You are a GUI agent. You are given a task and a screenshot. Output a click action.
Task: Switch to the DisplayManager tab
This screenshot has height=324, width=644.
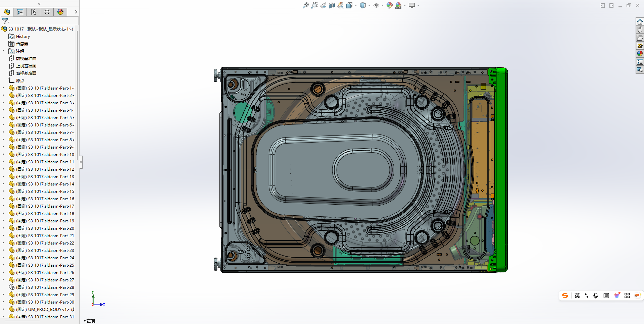[x=60, y=12]
